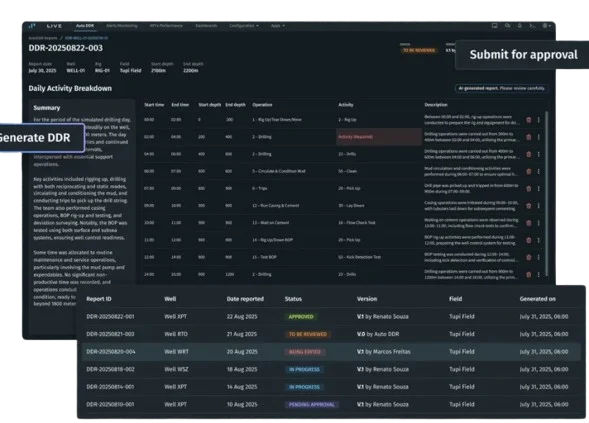Delete the 02:00 Drilling activity row
The height and width of the screenshot is (423, 589).
click(x=529, y=137)
